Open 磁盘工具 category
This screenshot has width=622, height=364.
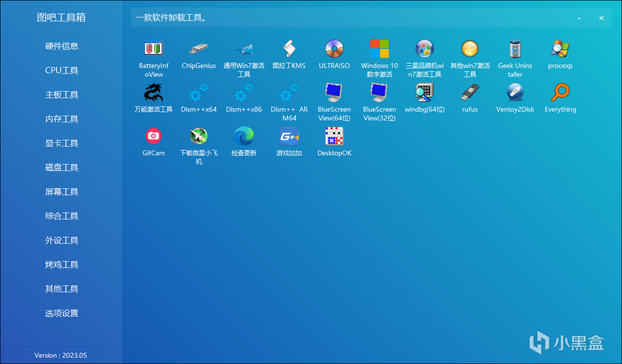tap(62, 167)
